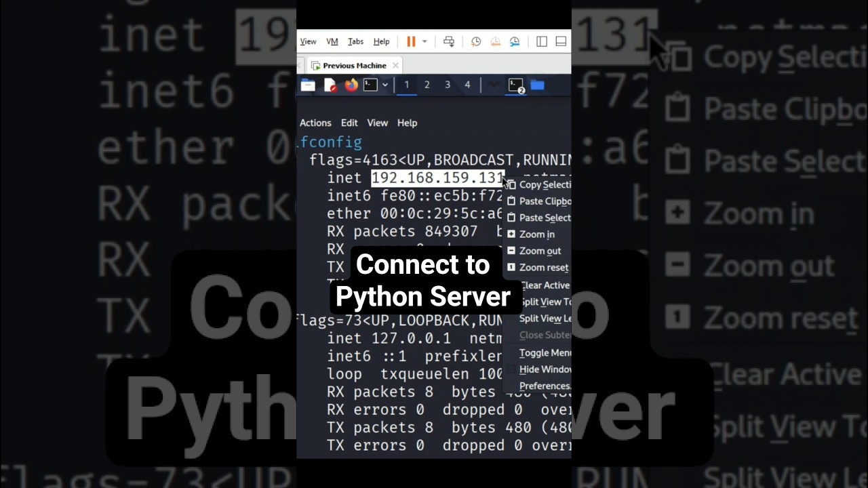Launch the text editor panel icon
868x488 pixels.
coord(330,85)
